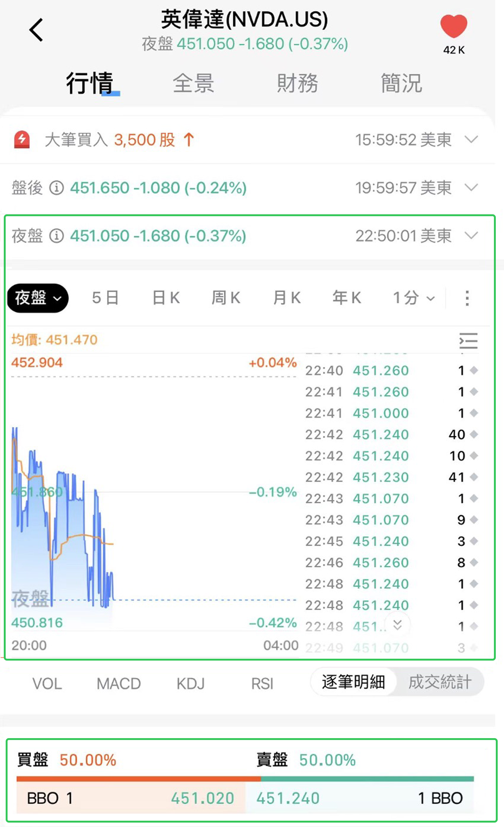504x827 pixels.
Task: Tap the red heart favorite icon
Action: coord(454,26)
